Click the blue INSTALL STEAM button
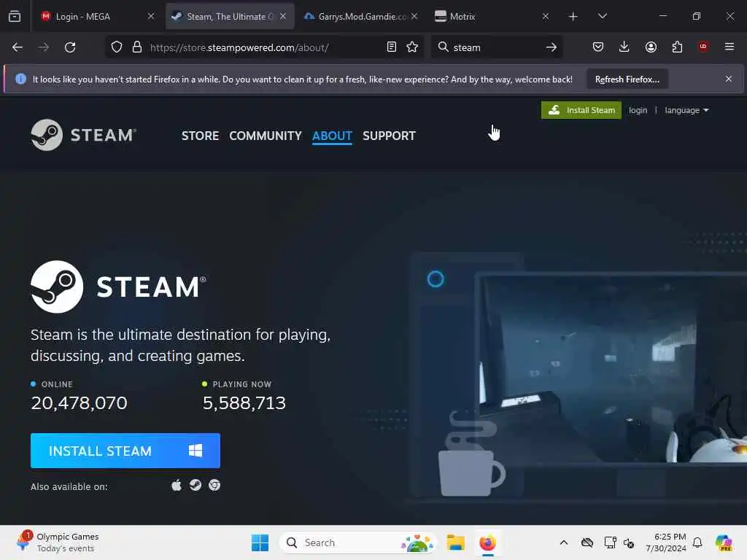This screenshot has width=747, height=560. pyautogui.click(x=125, y=451)
